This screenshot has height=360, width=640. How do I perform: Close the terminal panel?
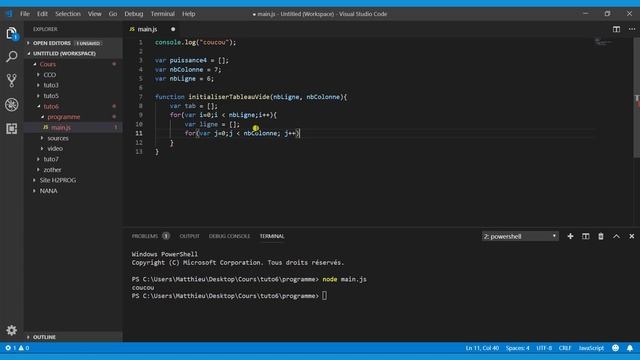pyautogui.click(x=631, y=236)
